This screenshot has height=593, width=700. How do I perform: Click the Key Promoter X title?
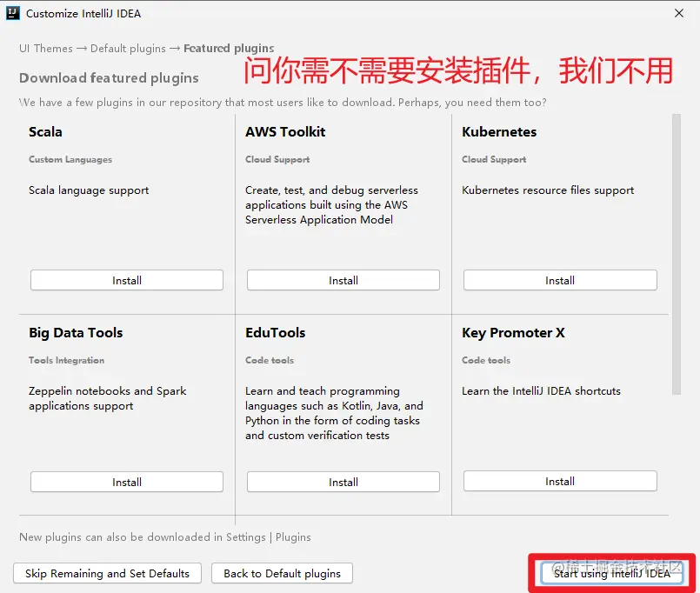(x=513, y=333)
